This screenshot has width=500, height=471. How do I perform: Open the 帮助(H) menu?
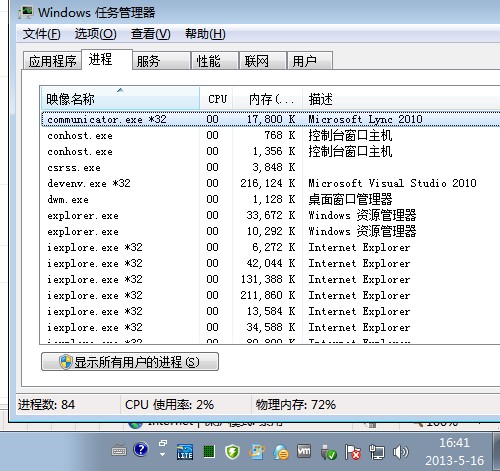tap(205, 34)
